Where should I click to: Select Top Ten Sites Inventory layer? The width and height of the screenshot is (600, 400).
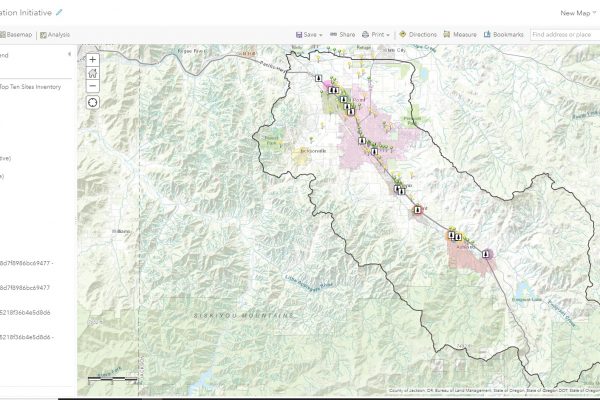(31, 87)
